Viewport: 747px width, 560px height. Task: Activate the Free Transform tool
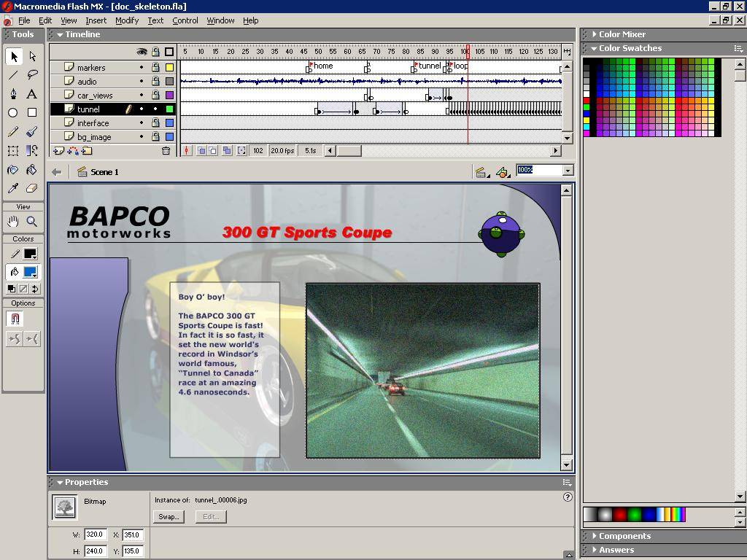13,150
